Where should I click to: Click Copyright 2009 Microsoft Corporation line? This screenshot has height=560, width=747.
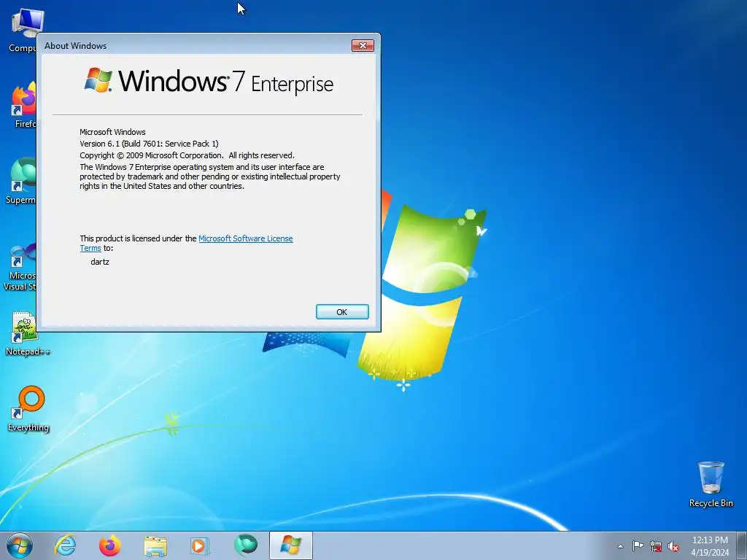[187, 155]
